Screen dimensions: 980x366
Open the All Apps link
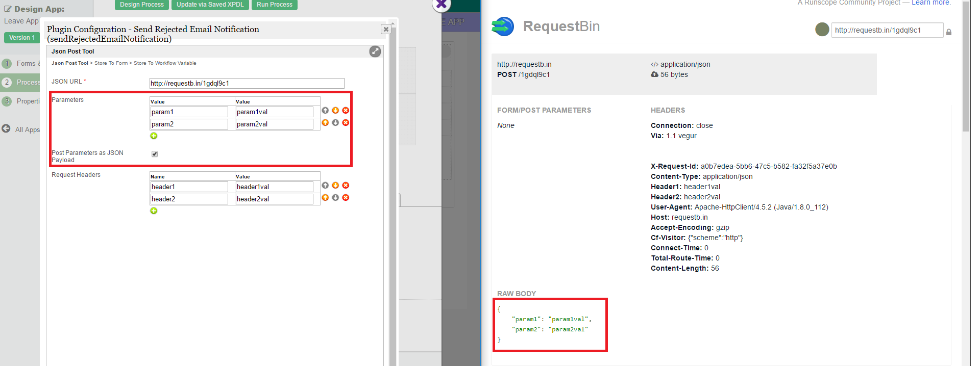tap(28, 129)
